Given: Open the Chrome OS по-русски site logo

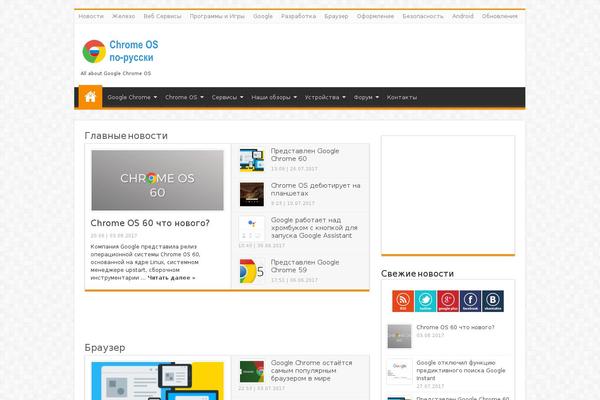Looking at the screenshot, I should [121, 51].
